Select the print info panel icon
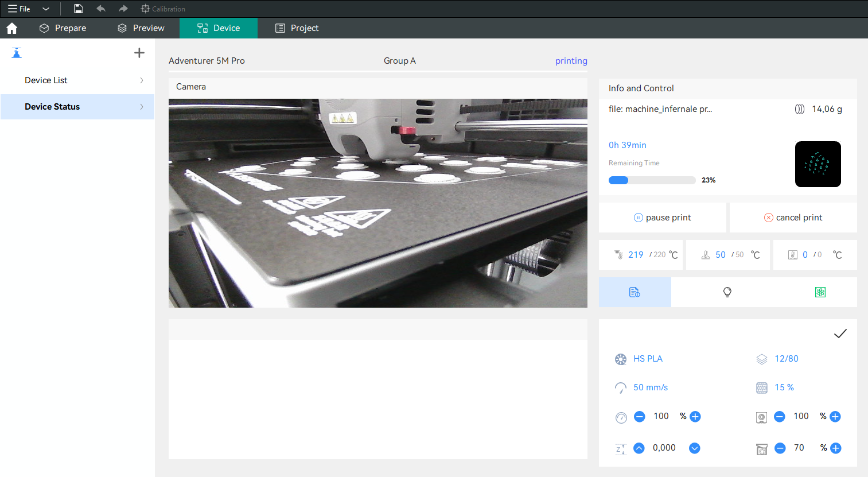 point(635,292)
